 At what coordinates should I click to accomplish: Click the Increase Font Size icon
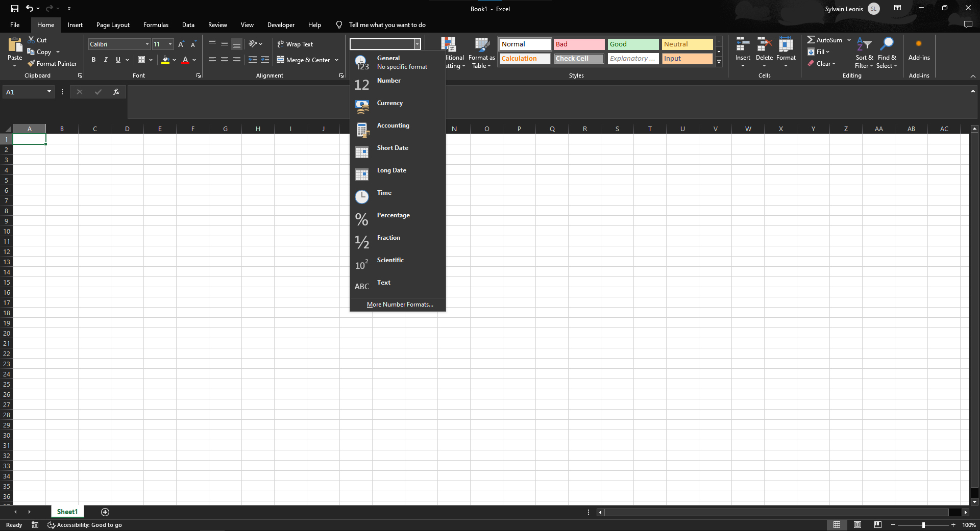[x=181, y=44]
